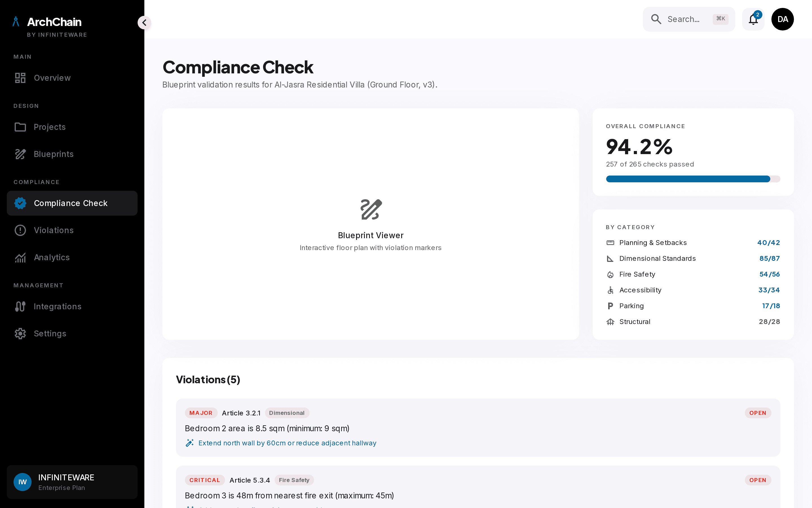Open Integrations in sidebar
This screenshot has height=508, width=812.
pyautogui.click(x=72, y=306)
